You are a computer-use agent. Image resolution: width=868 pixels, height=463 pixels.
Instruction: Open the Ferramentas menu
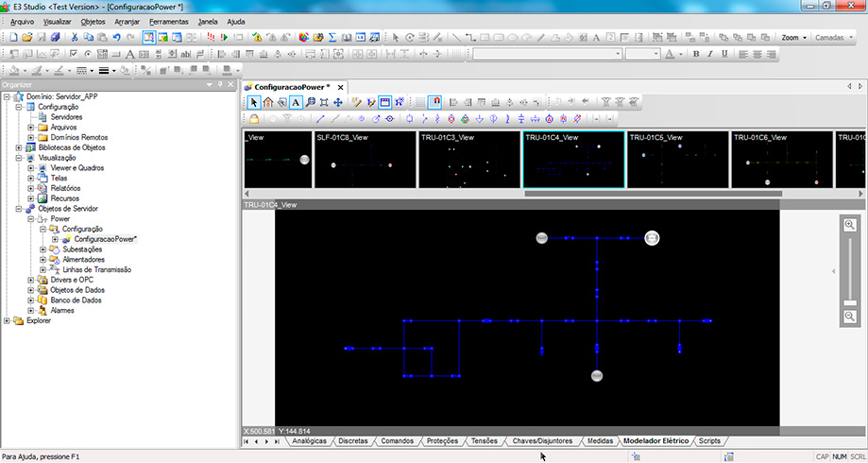pyautogui.click(x=168, y=21)
